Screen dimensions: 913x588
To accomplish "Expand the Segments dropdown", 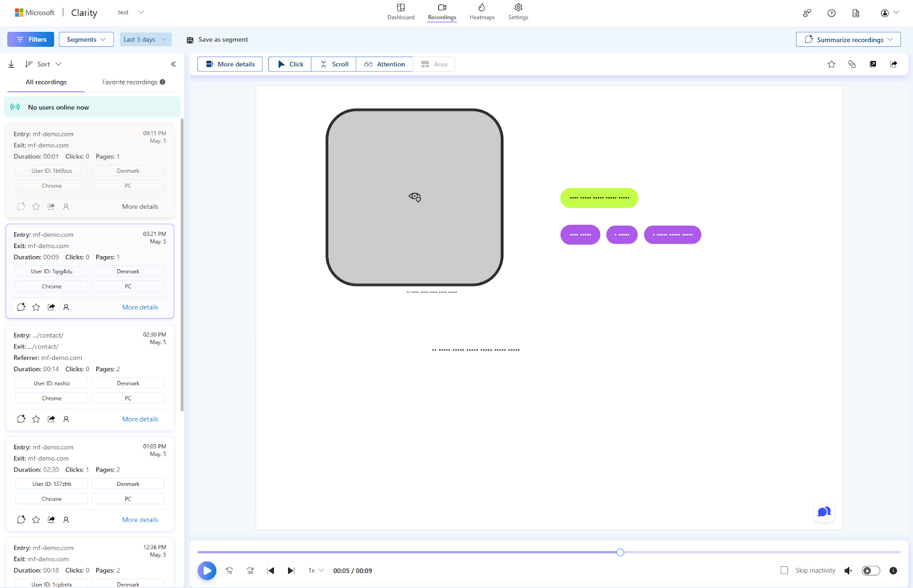I will point(86,39).
